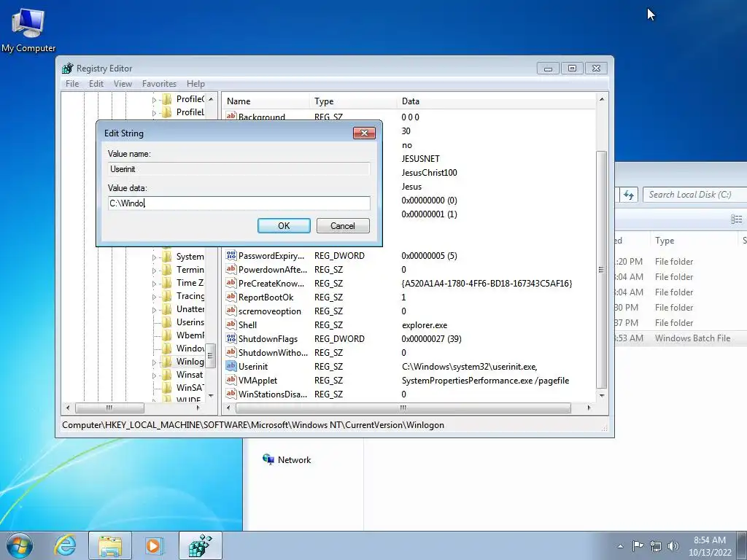747x560 pixels.
Task: Open the Edit menu
Action: pos(96,83)
